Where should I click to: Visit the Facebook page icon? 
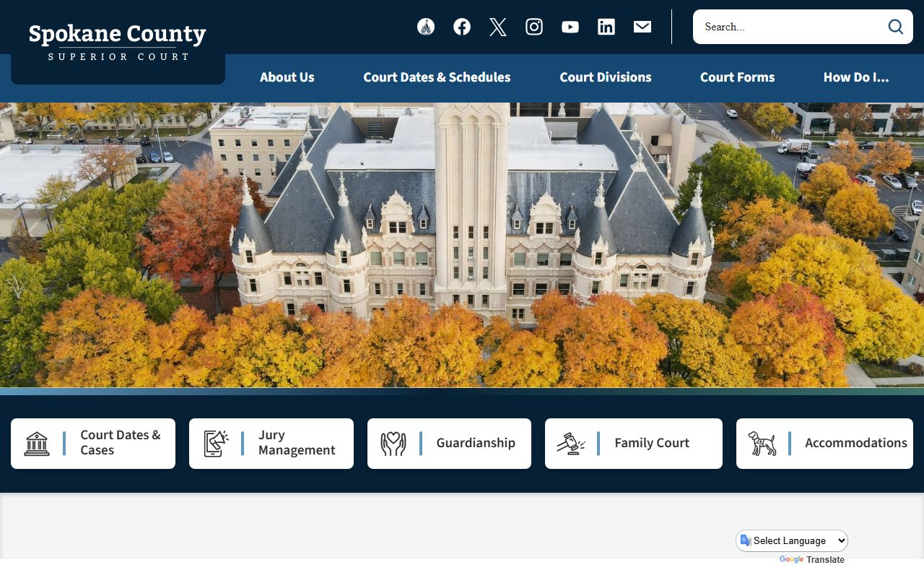462,27
